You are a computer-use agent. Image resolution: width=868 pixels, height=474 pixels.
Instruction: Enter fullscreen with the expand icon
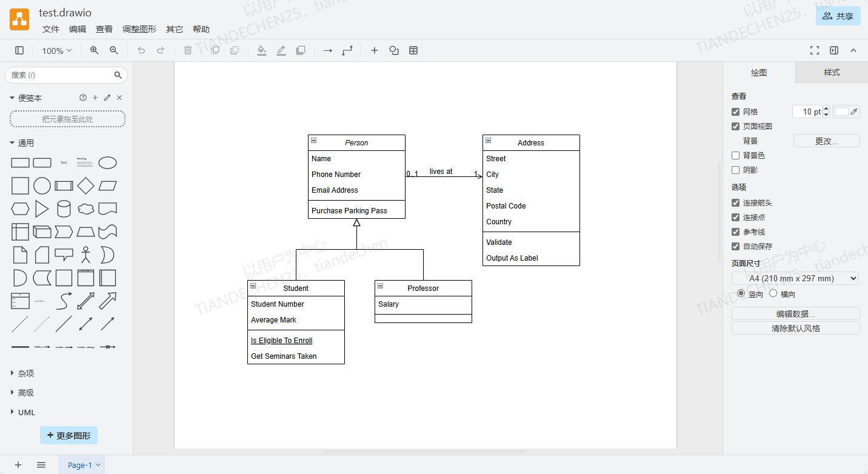click(815, 51)
